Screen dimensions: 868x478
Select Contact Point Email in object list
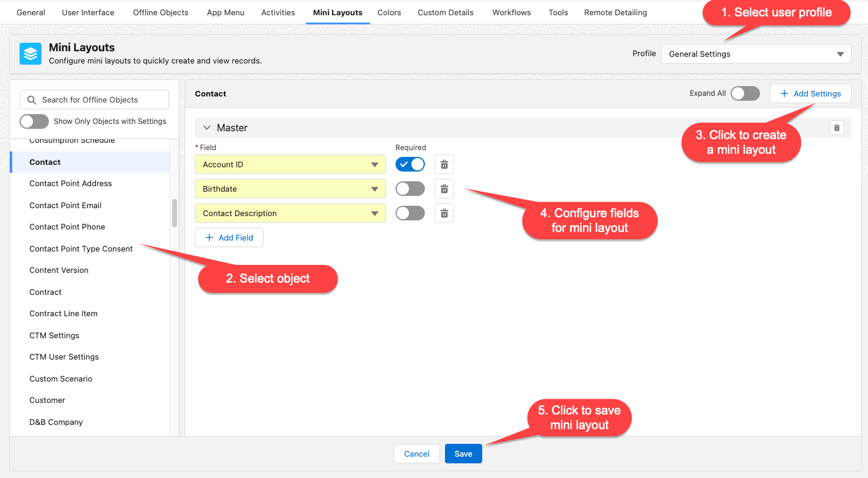coord(65,205)
